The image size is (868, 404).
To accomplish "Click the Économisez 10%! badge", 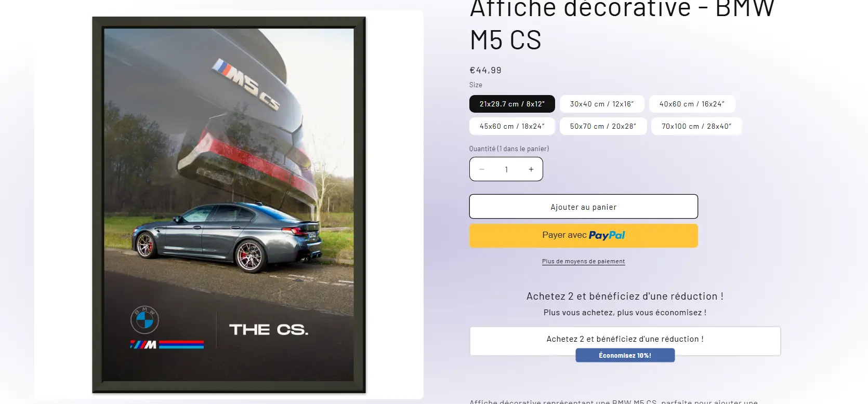I will point(625,355).
